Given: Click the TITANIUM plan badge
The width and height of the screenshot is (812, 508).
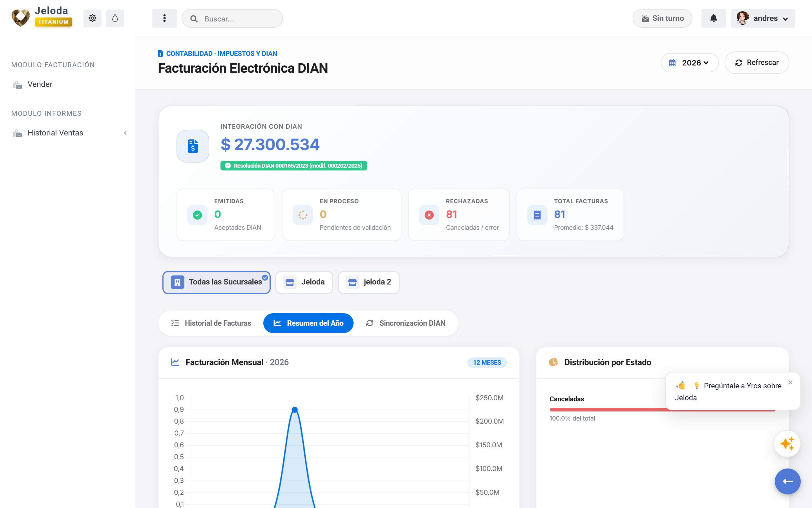Looking at the screenshot, I should click(53, 22).
